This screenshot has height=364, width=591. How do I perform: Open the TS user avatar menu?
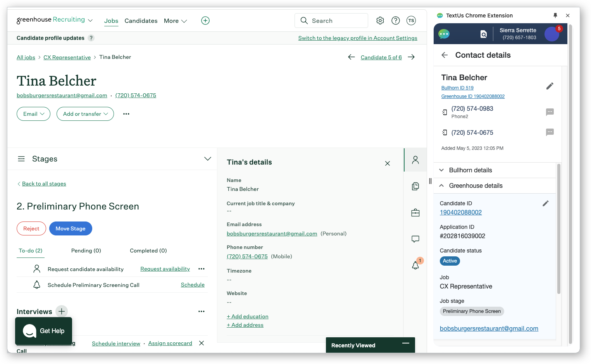[411, 21]
